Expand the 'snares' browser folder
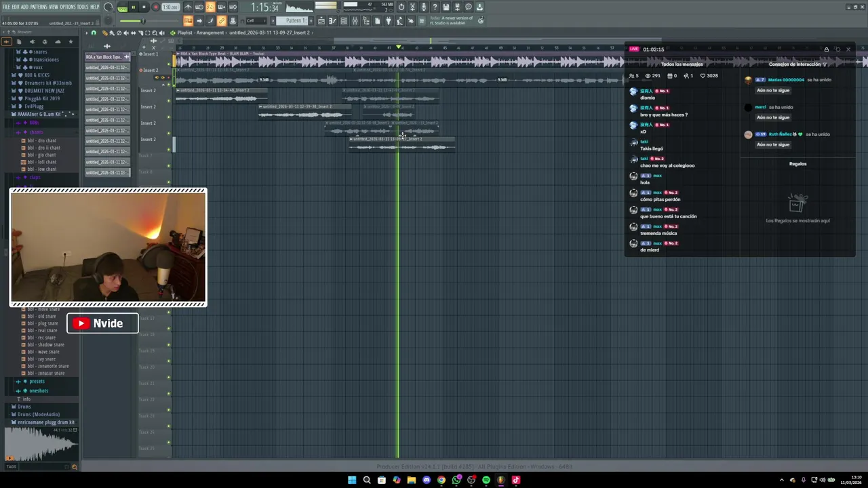The width and height of the screenshot is (868, 488). [x=40, y=52]
